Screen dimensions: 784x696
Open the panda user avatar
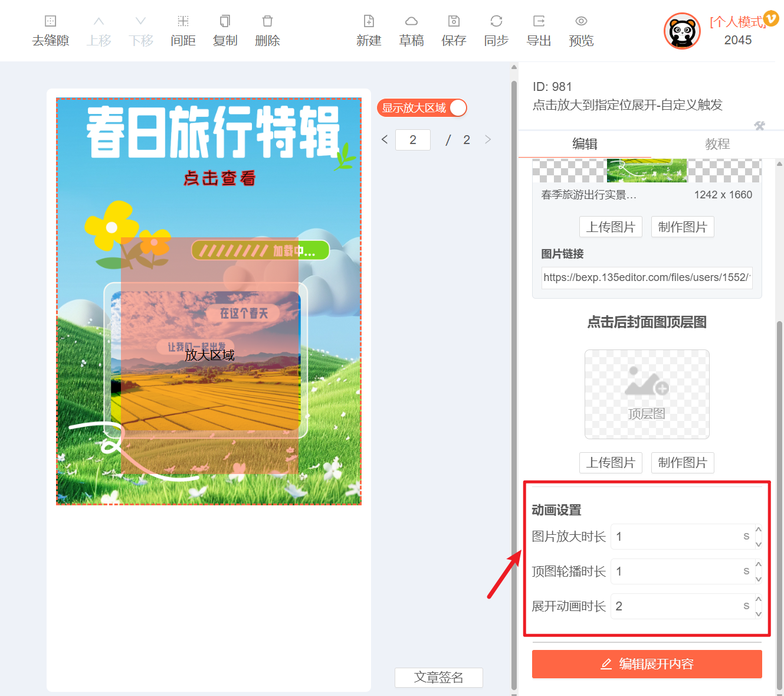point(682,31)
